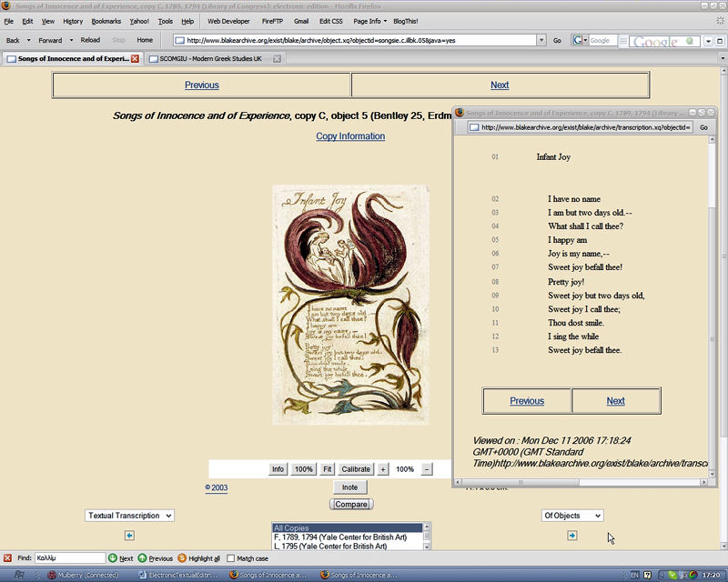Screen dimensions: 728x582
Task: Click the Infant Joy plate image
Action: click(x=350, y=304)
